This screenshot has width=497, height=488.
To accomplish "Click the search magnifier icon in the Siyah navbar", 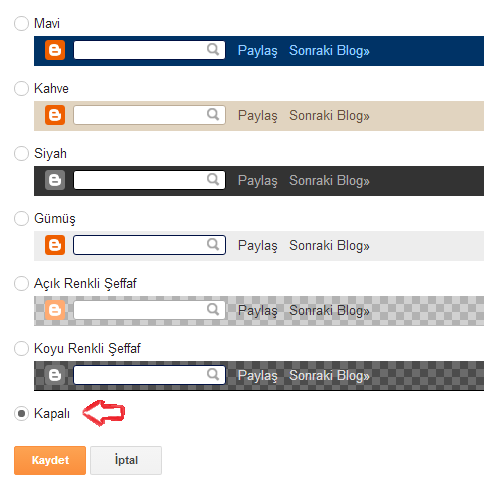I will [x=213, y=179].
